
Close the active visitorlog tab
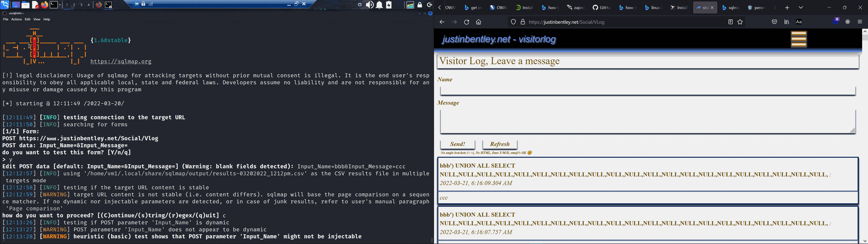pyautogui.click(x=712, y=8)
